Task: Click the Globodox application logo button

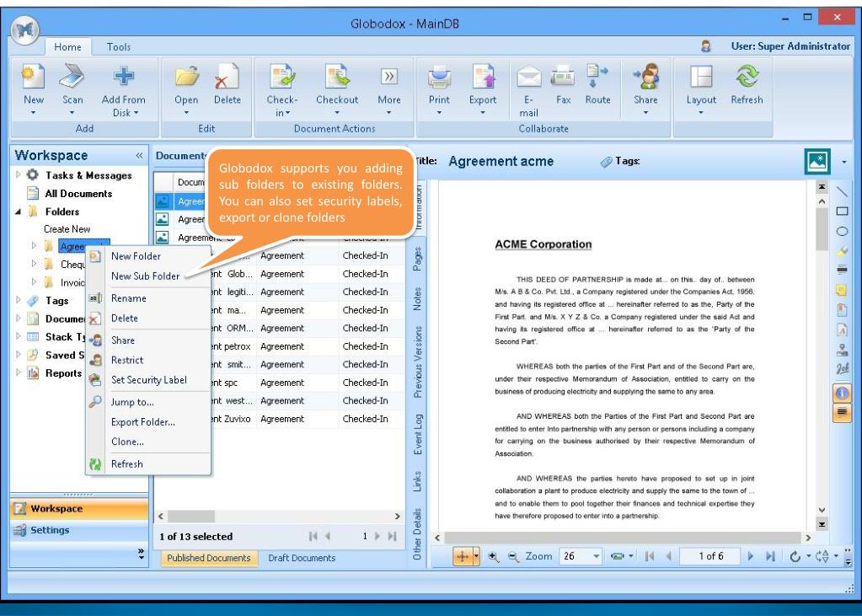Action: click(24, 29)
